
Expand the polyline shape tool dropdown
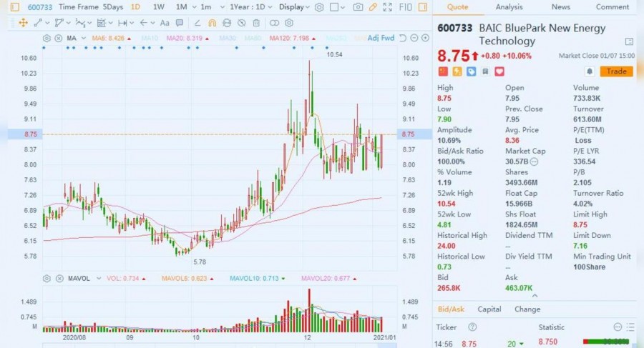click(68, 24)
